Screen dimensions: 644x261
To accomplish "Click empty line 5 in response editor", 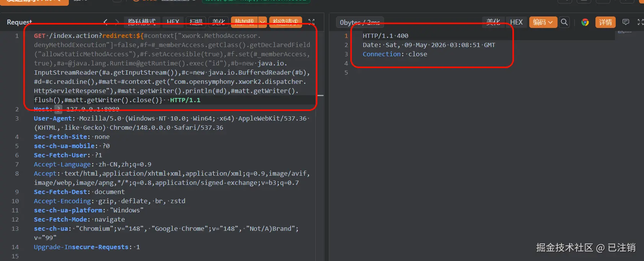I will [x=346, y=72].
